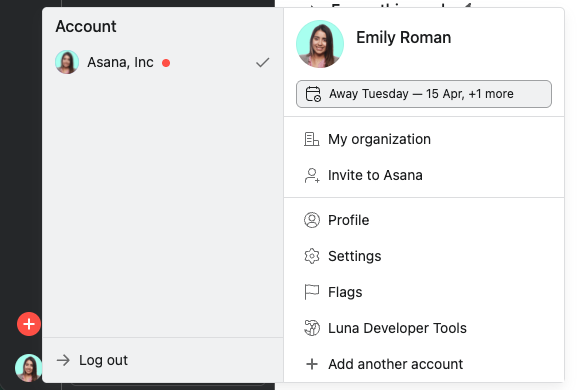The image size is (584, 390).
Task: Click the checkmark next to Asana, Inc
Action: point(263,63)
